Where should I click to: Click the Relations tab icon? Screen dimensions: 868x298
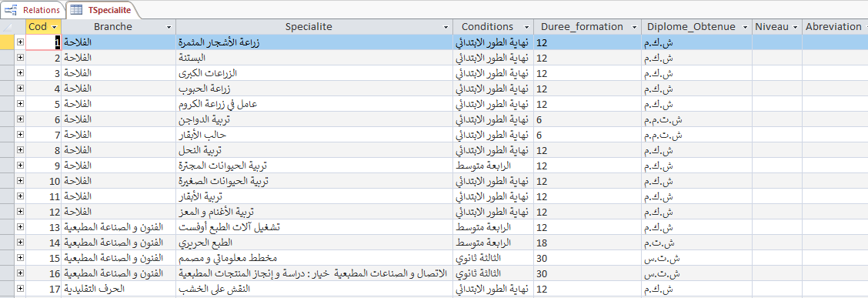tap(11, 10)
